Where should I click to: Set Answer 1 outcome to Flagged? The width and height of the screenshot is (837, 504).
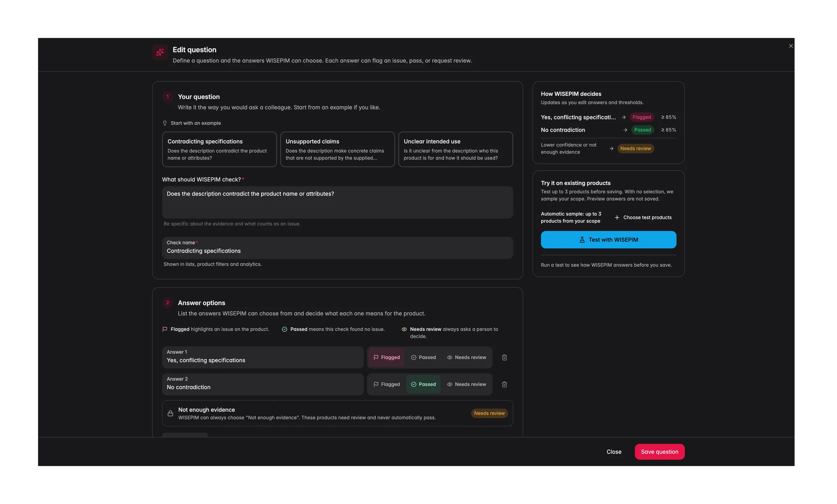point(386,357)
